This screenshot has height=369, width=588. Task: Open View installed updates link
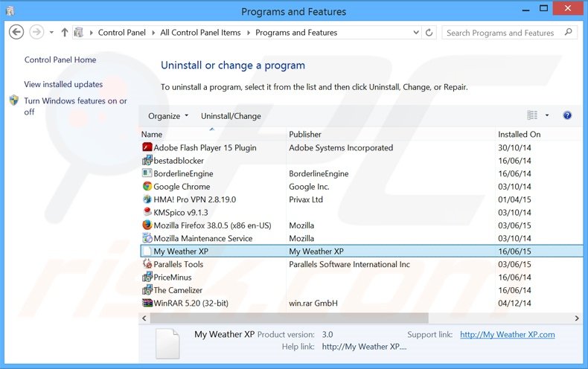coord(63,84)
